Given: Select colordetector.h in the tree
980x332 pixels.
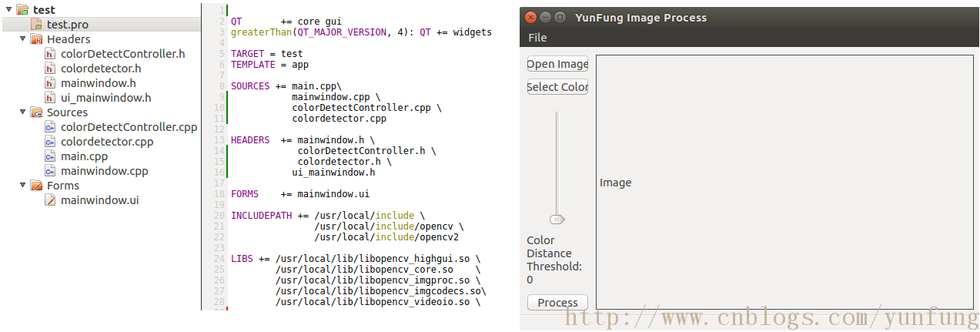Looking at the screenshot, I should click(x=101, y=69).
